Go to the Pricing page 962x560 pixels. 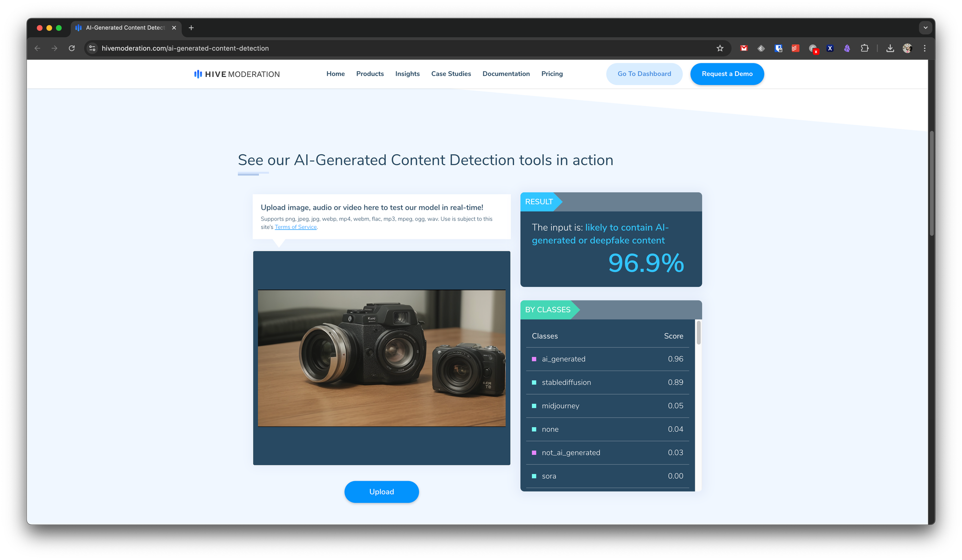(x=552, y=74)
